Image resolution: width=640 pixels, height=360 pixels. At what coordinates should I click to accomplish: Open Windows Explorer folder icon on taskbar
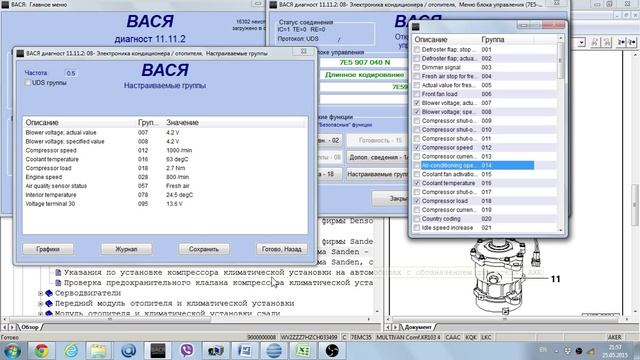[x=99, y=351]
